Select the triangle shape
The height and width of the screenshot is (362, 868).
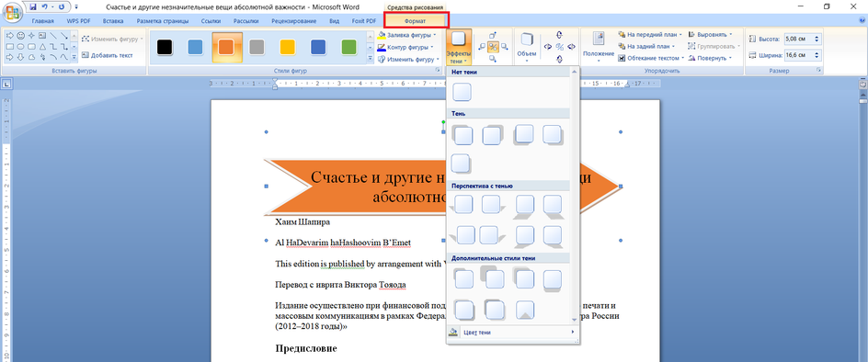pos(42,46)
